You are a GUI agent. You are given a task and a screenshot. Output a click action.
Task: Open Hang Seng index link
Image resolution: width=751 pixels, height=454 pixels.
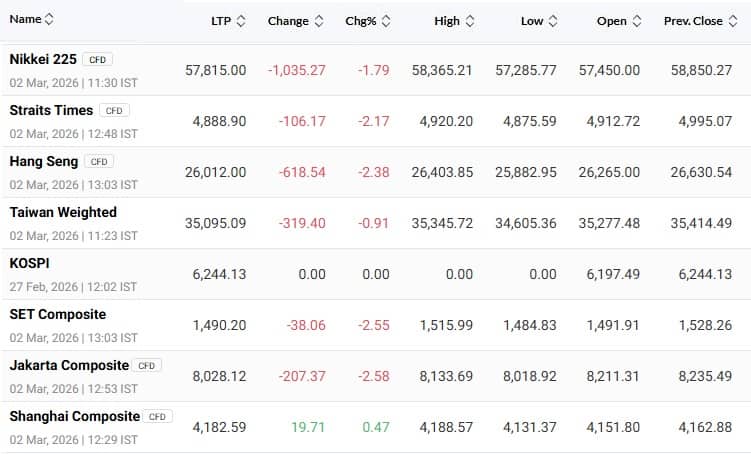[x=44, y=161]
